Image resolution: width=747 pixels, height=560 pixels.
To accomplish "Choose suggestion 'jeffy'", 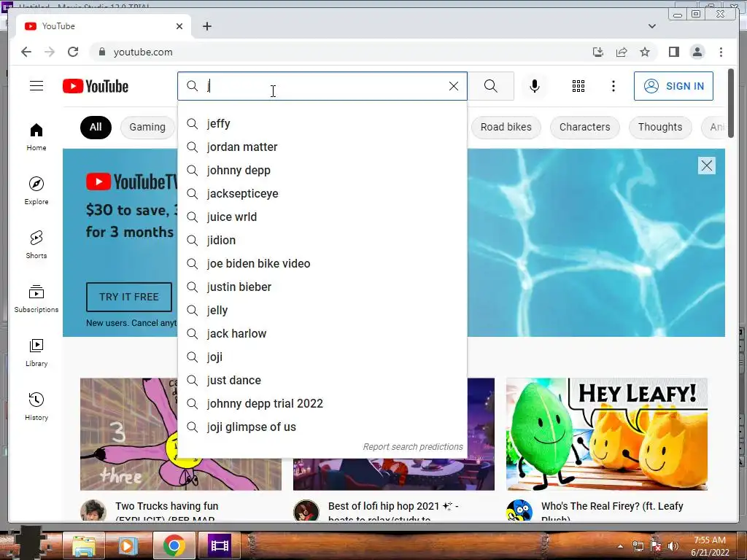I will pos(322,124).
